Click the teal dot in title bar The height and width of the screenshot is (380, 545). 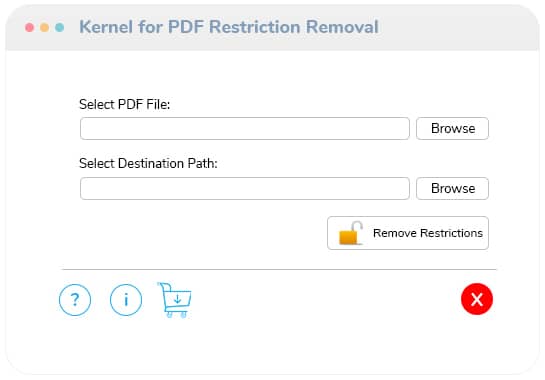[59, 27]
